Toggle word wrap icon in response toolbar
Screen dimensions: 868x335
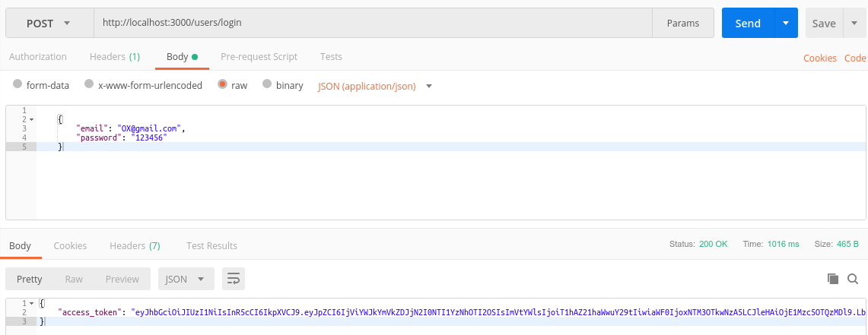(x=234, y=279)
